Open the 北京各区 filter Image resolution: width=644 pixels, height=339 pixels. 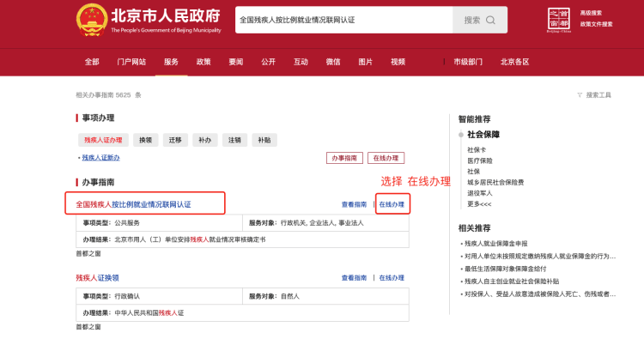(514, 62)
